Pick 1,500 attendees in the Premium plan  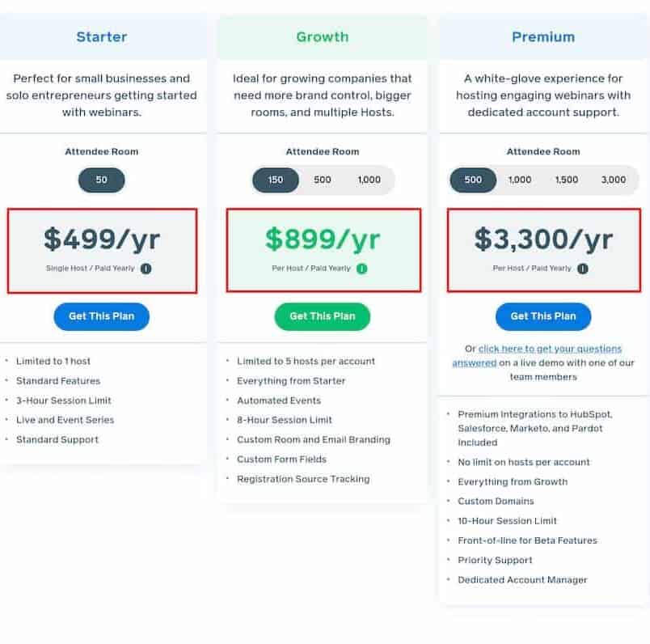click(x=567, y=180)
